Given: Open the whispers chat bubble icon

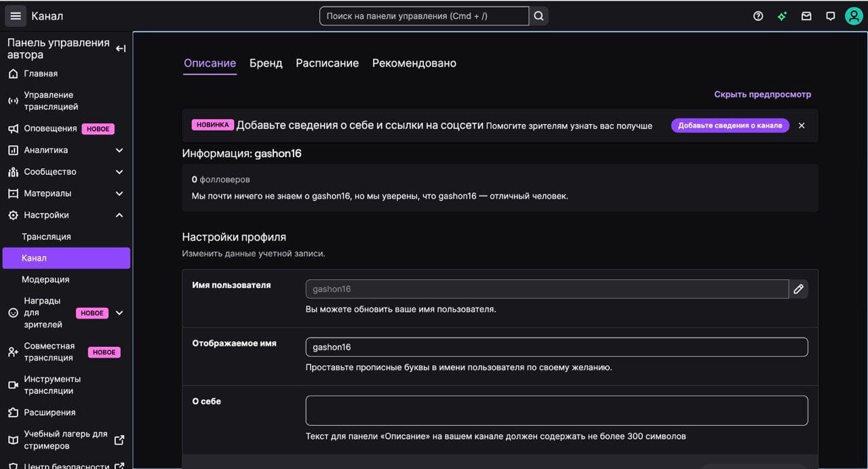Looking at the screenshot, I should click(x=830, y=16).
